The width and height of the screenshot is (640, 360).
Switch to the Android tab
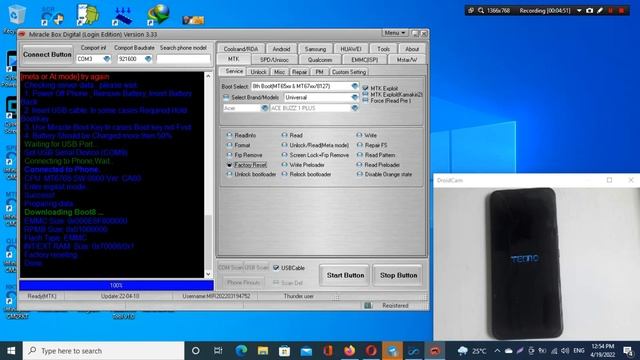[x=281, y=49]
